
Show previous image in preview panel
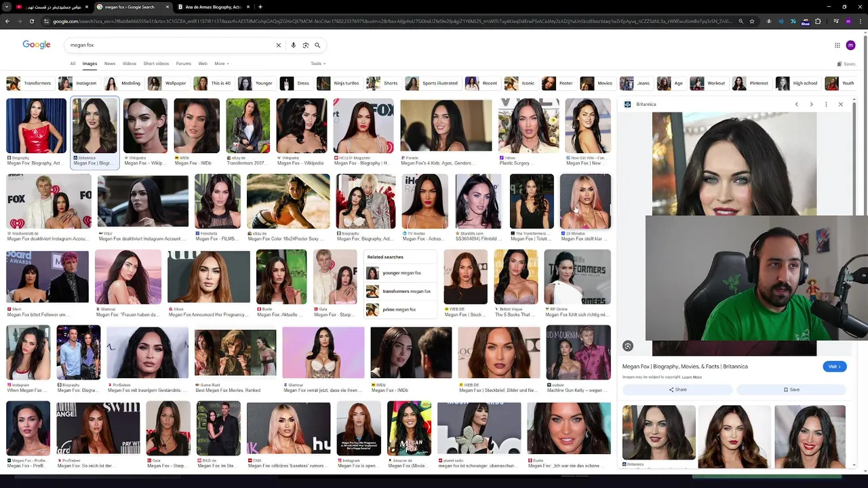point(796,104)
